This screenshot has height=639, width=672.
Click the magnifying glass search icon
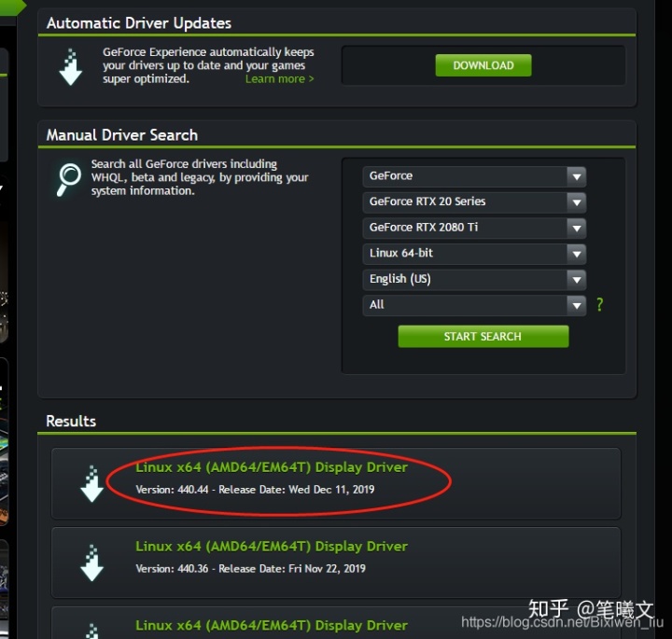tap(68, 179)
